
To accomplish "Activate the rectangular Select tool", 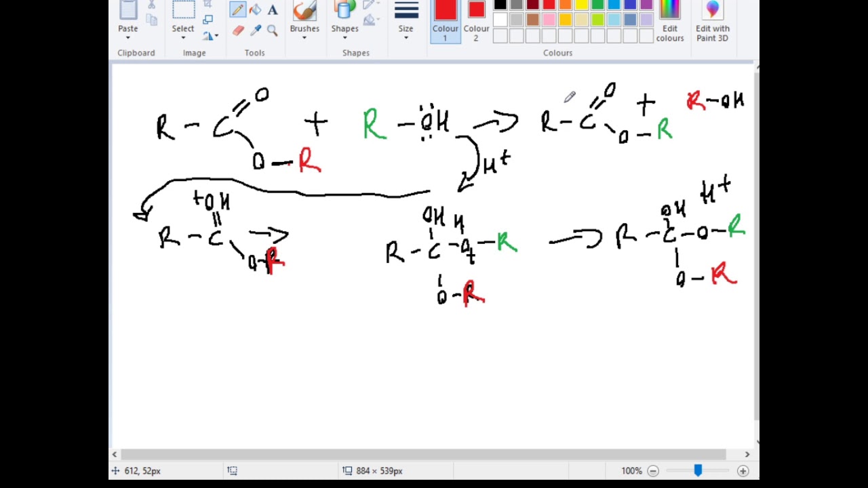I will [183, 9].
